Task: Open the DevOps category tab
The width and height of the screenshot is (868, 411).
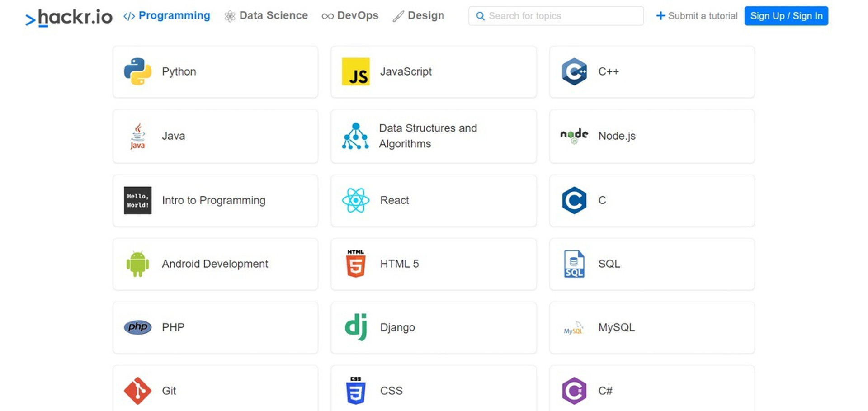Action: pos(350,16)
